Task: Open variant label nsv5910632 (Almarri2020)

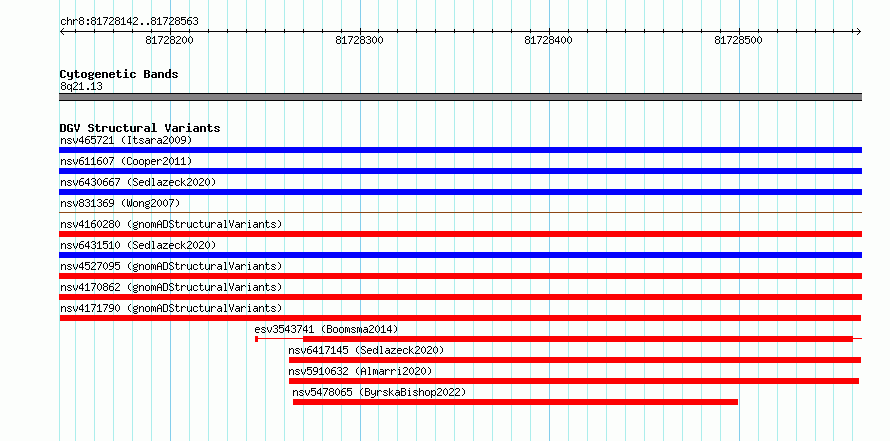Action: click(x=360, y=371)
